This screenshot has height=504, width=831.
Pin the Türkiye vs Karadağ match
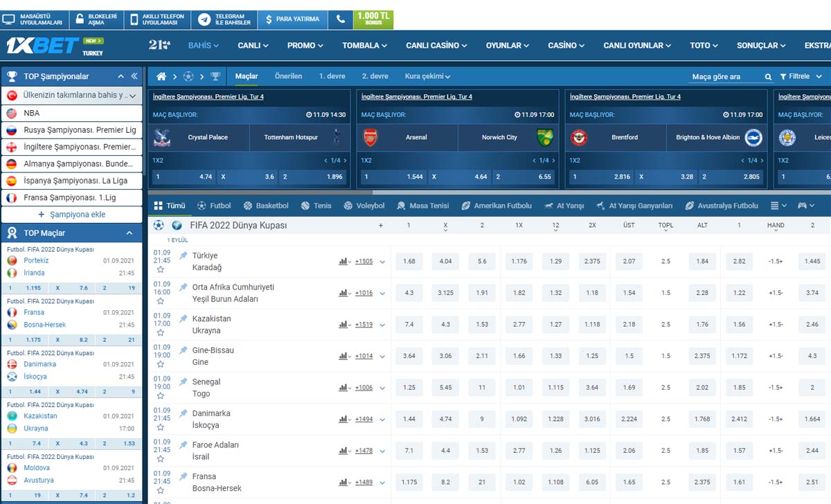point(183,255)
